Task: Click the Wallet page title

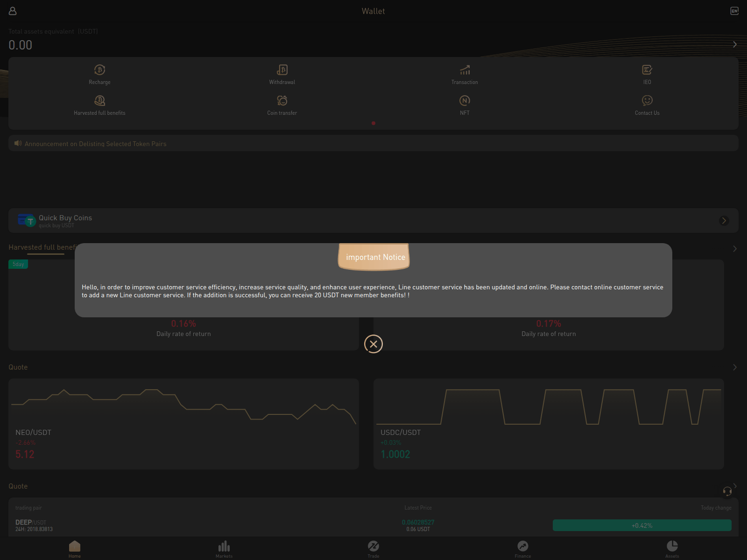Action: 373,11
